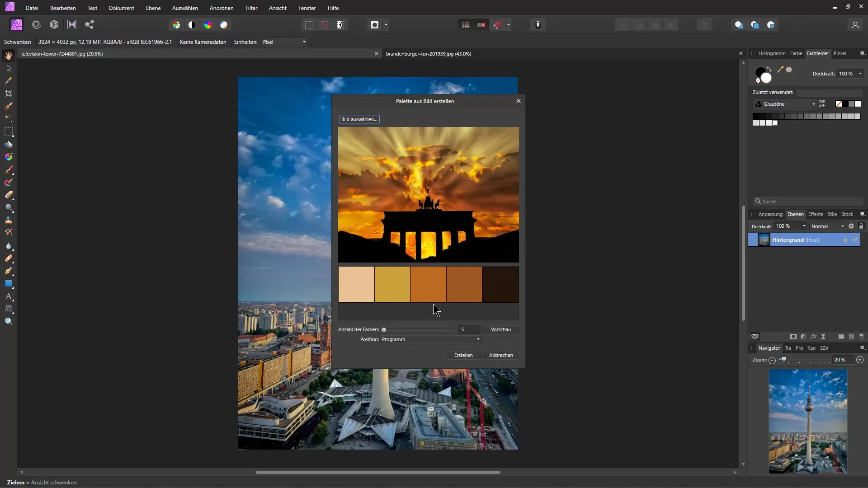Image resolution: width=868 pixels, height=488 pixels.
Task: Toggle the Lock all button in Ebenen panel
Action: (x=861, y=226)
